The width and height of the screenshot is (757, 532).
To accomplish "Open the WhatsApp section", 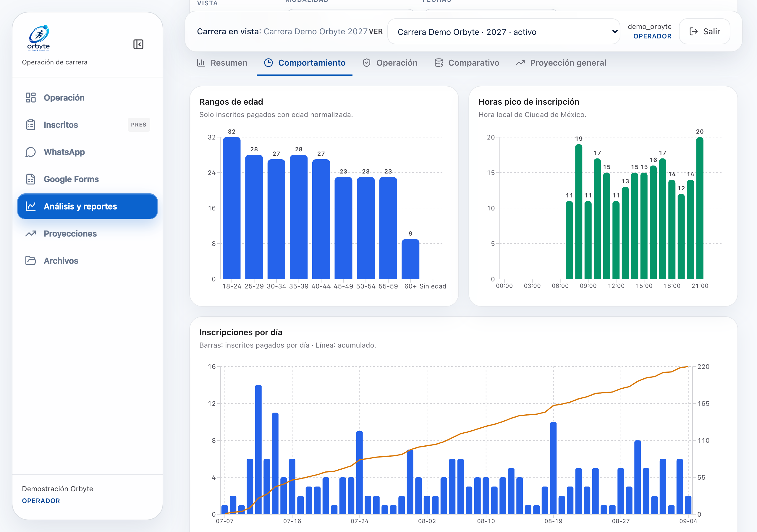I will point(87,152).
